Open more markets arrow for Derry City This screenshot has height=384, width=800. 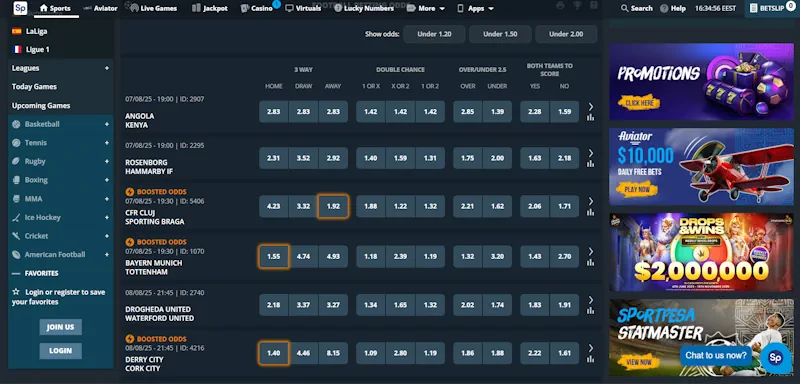(x=591, y=348)
